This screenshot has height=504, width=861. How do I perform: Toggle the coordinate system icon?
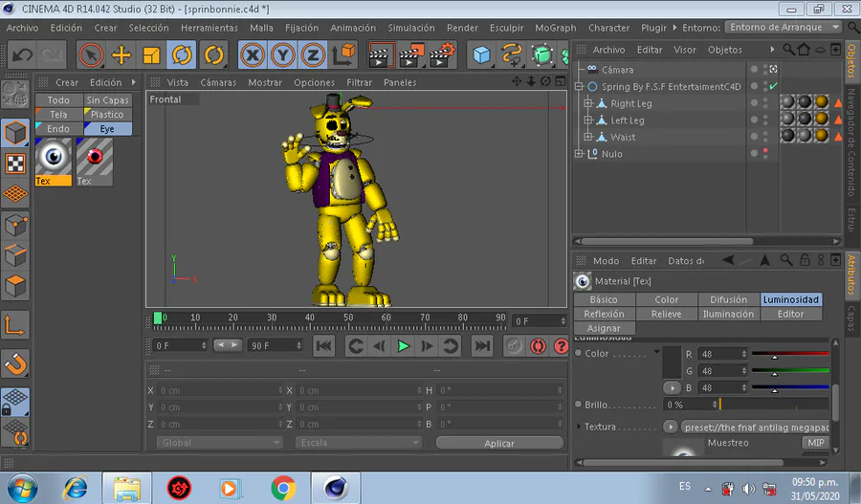(343, 55)
